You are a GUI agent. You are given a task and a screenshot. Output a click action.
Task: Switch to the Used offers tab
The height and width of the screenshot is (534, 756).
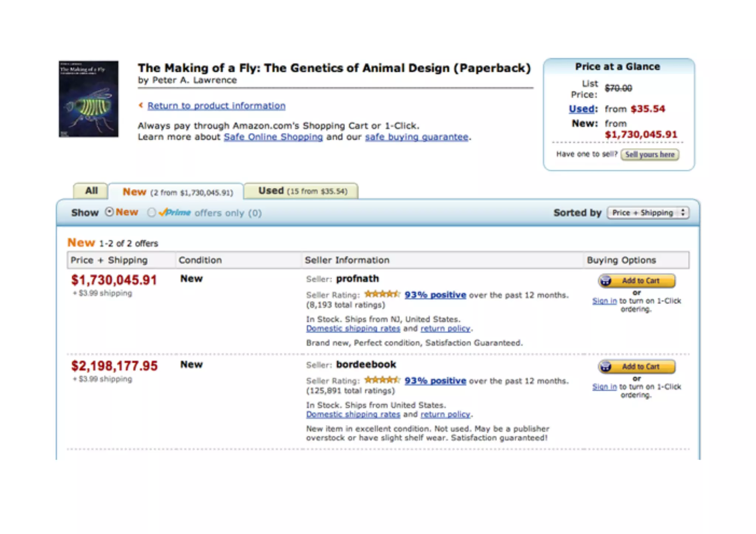tap(302, 191)
